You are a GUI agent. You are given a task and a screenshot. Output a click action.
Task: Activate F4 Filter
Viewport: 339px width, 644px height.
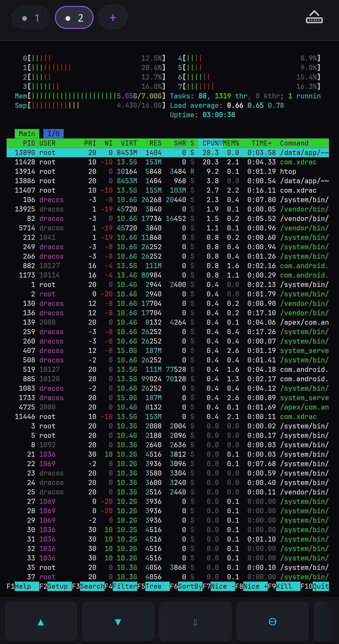click(121, 586)
